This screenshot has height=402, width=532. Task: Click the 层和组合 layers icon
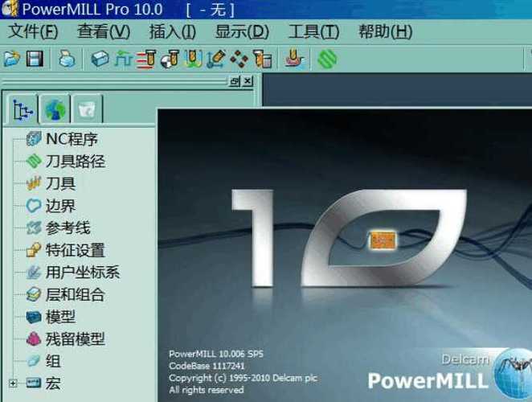pos(34,294)
